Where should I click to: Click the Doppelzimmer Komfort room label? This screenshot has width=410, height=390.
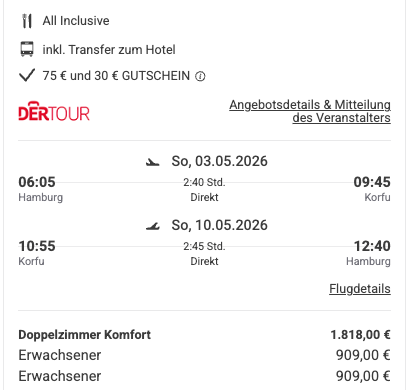(84, 335)
